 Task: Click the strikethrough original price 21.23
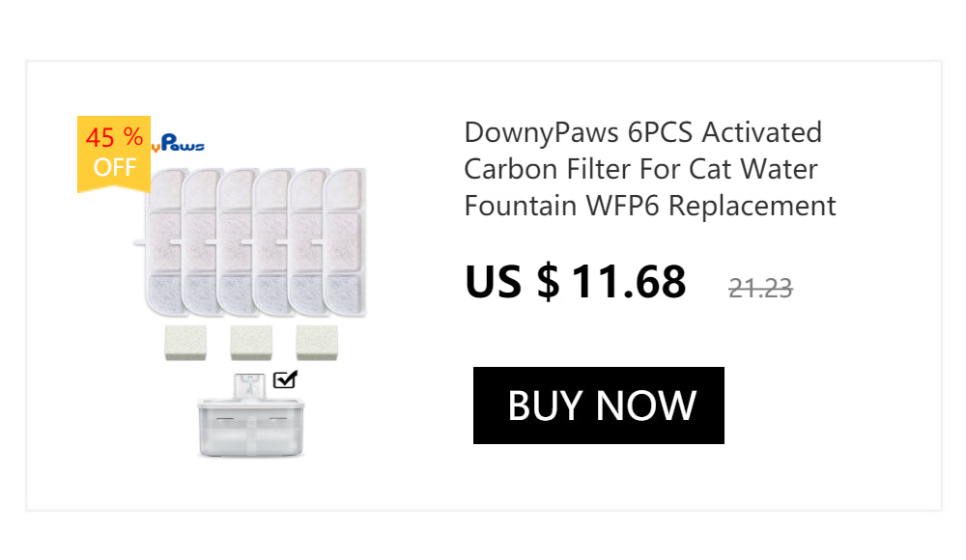pyautogui.click(x=759, y=287)
